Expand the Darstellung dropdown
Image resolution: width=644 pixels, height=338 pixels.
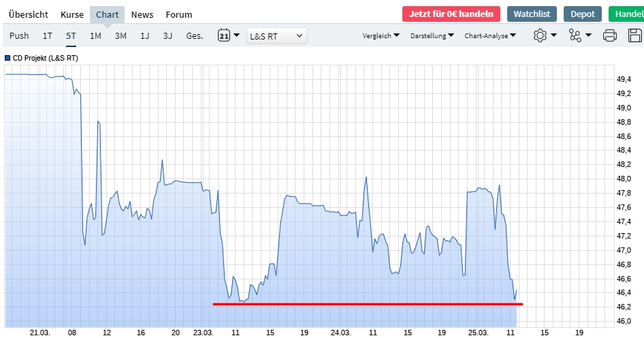432,35
